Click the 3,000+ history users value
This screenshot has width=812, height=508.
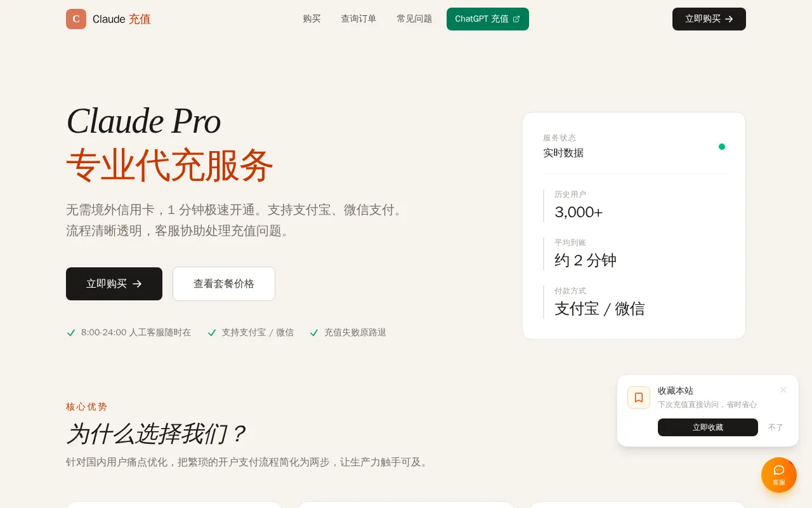[x=579, y=212]
